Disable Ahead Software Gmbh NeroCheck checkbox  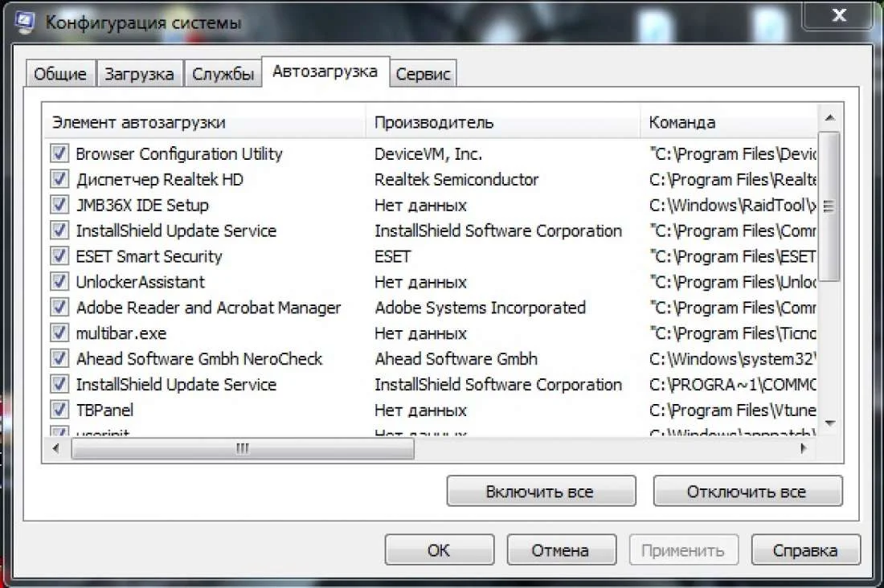(59, 358)
